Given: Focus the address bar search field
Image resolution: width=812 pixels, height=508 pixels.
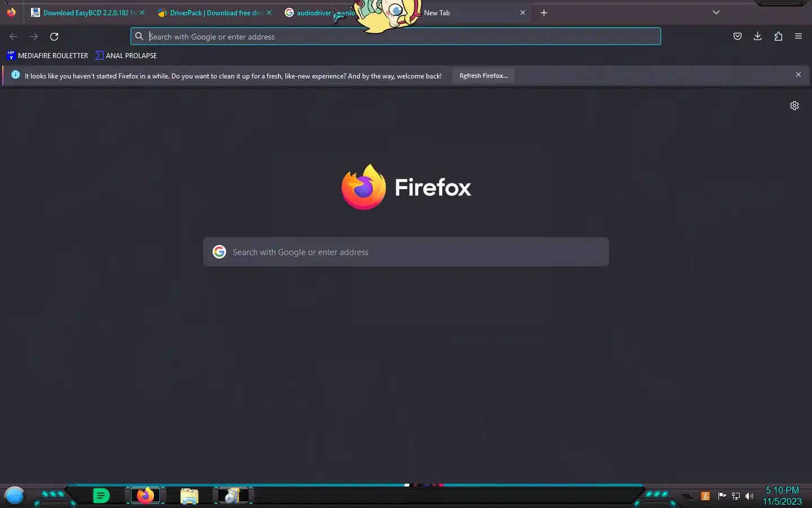Looking at the screenshot, I should 396,37.
